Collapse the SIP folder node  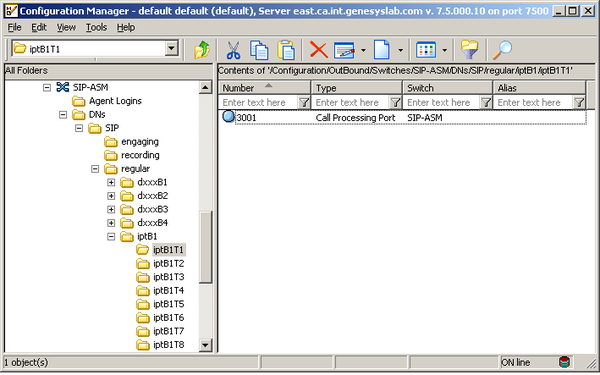(79, 128)
